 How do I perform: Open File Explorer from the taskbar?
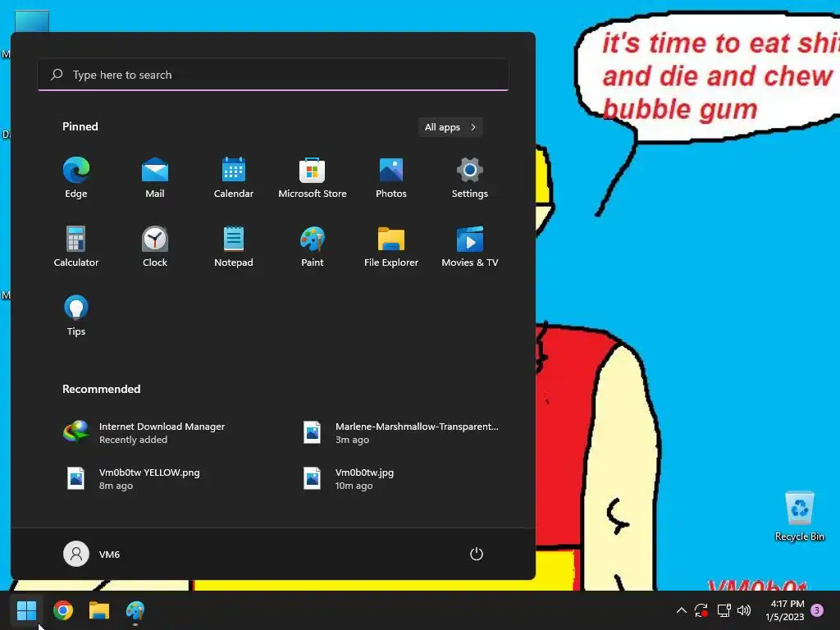click(99, 610)
